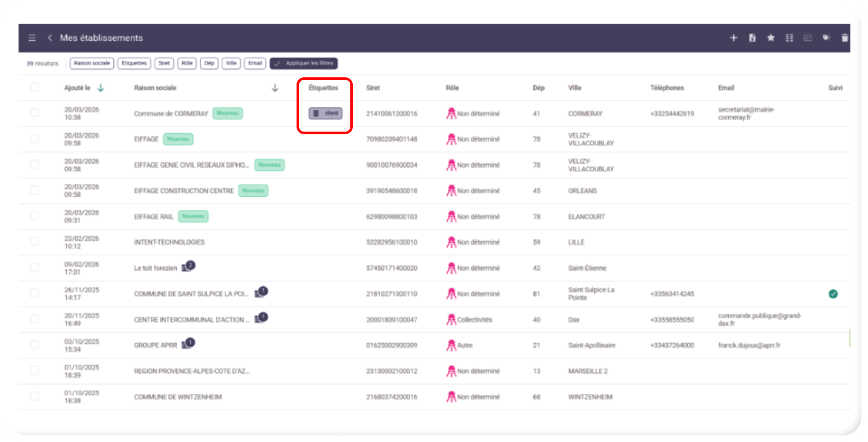This screenshot has width=868, height=442.
Task: Open the GROUPE APRR establishment link
Action: click(x=155, y=346)
